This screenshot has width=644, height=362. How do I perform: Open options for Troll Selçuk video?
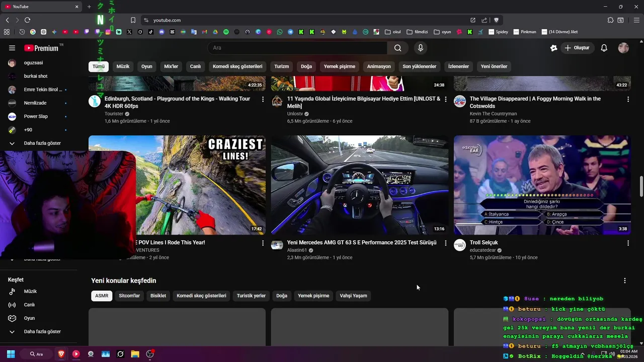[x=628, y=243]
